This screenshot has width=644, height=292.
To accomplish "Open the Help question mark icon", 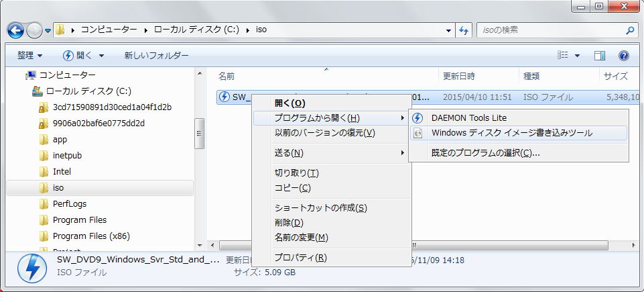I will 623,55.
